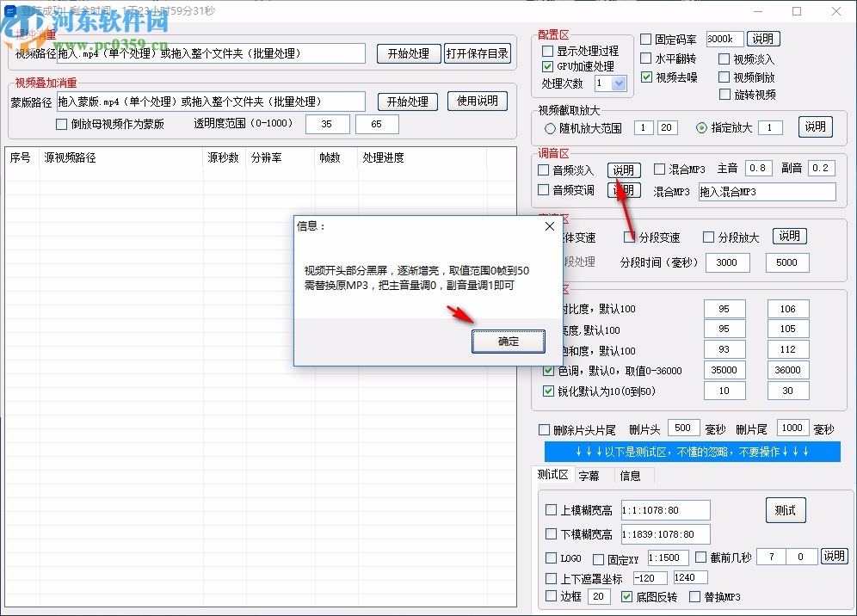
Task: Click the 拖入混合MP3 input field
Action: click(x=766, y=192)
